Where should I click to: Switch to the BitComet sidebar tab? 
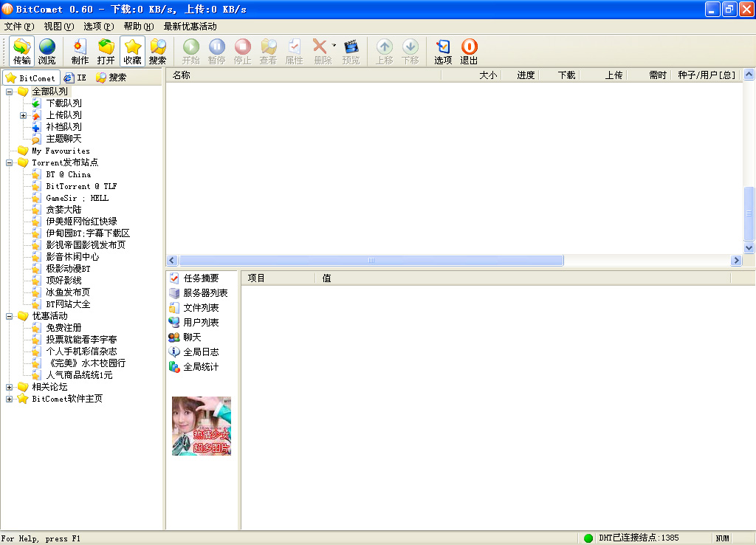[31, 78]
